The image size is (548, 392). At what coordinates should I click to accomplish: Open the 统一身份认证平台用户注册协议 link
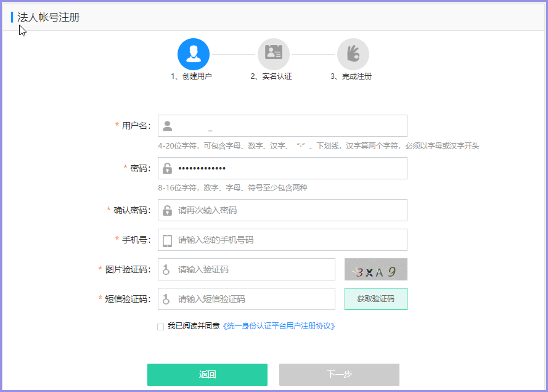[279, 326]
